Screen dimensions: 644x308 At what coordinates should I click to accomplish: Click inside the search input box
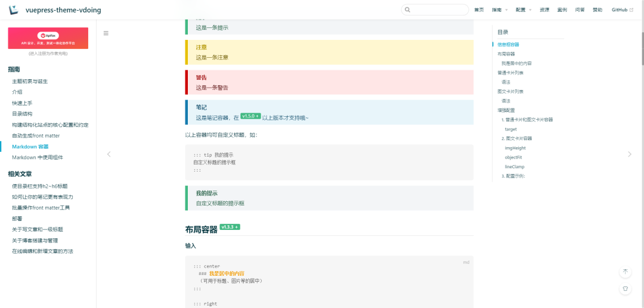(435, 10)
